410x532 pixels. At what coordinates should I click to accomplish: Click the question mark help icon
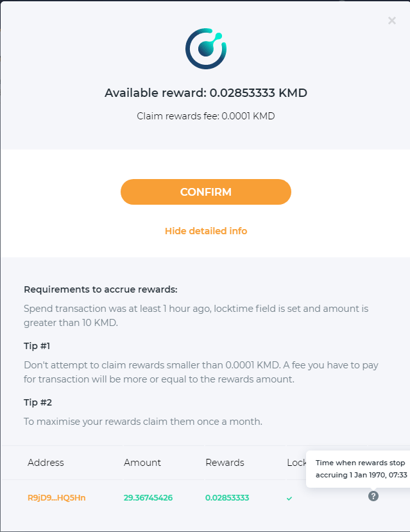pyautogui.click(x=373, y=496)
